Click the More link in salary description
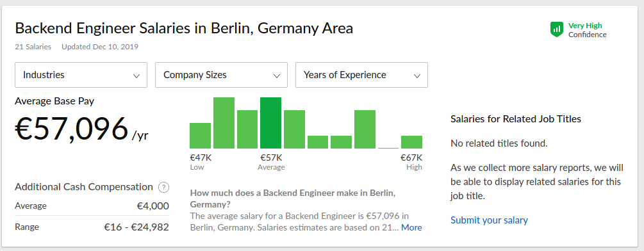 coord(411,227)
